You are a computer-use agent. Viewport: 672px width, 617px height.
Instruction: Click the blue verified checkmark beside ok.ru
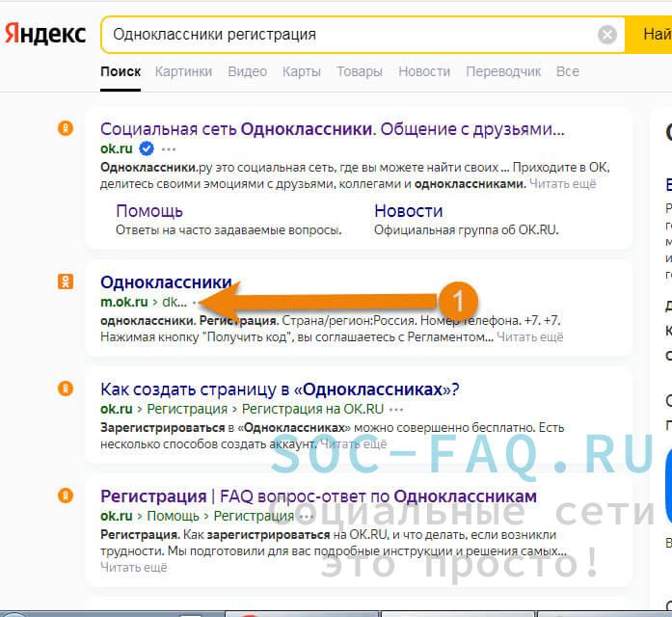click(x=147, y=148)
